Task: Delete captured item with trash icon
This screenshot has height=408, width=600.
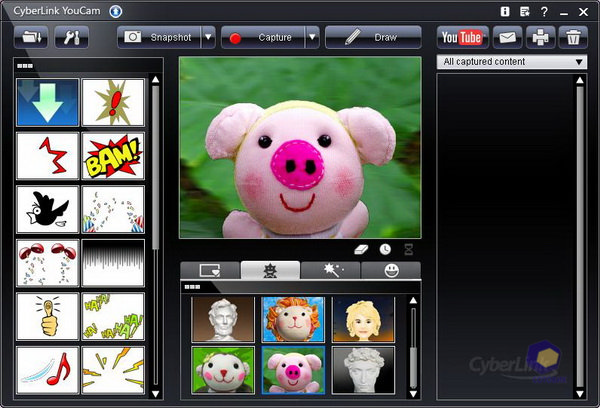Action: tap(573, 38)
